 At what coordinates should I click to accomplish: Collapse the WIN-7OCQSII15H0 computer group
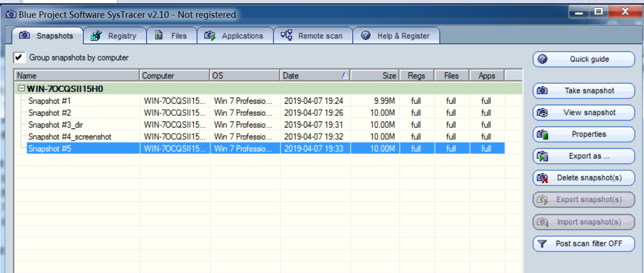tap(21, 88)
